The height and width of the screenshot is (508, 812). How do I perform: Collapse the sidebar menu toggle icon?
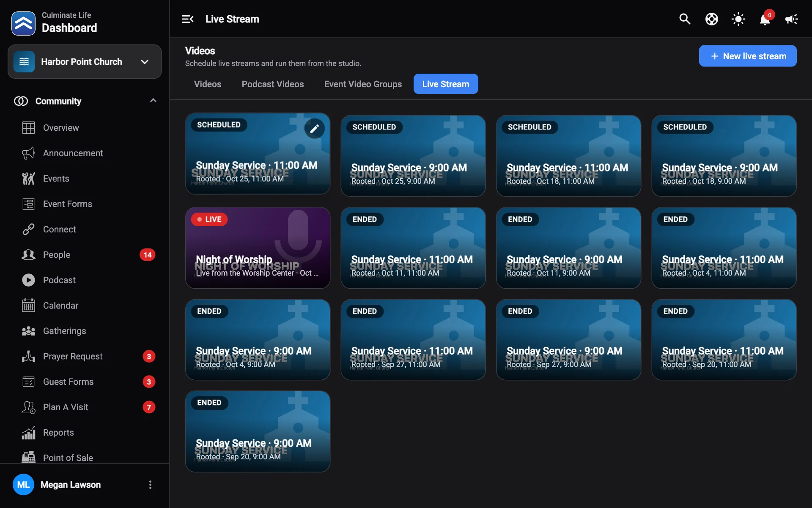tap(187, 19)
